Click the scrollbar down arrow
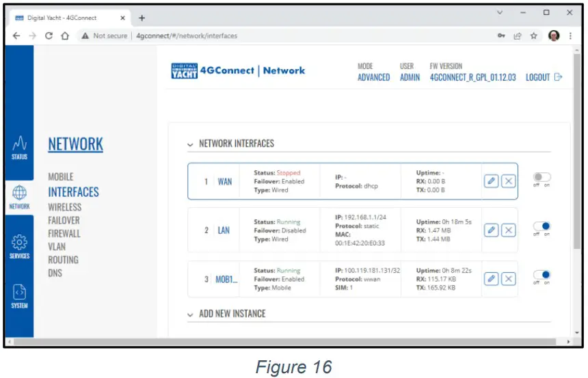 click(x=577, y=333)
